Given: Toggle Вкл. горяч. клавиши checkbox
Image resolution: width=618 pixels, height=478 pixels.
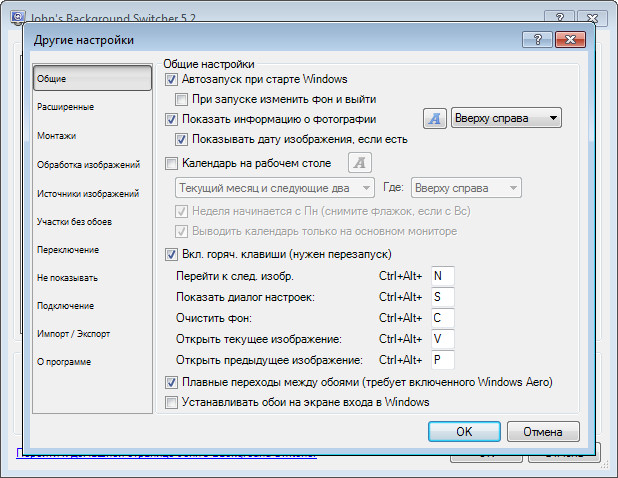Looking at the screenshot, I should (x=171, y=254).
